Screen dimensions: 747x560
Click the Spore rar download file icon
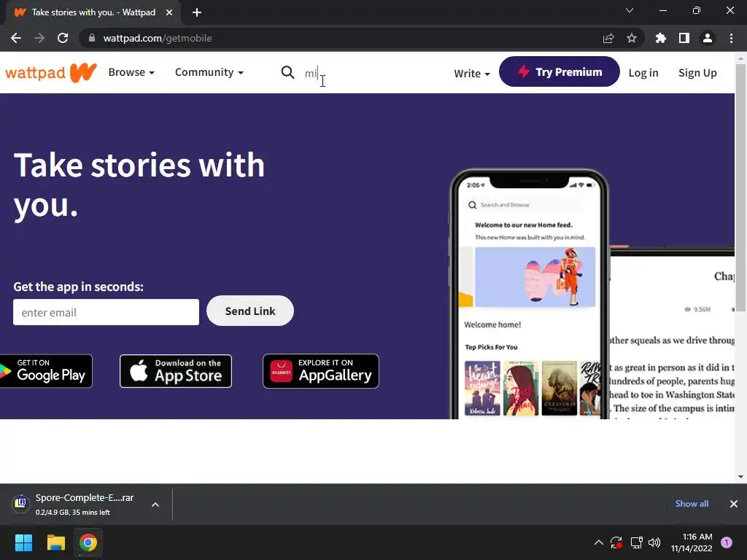(20, 503)
